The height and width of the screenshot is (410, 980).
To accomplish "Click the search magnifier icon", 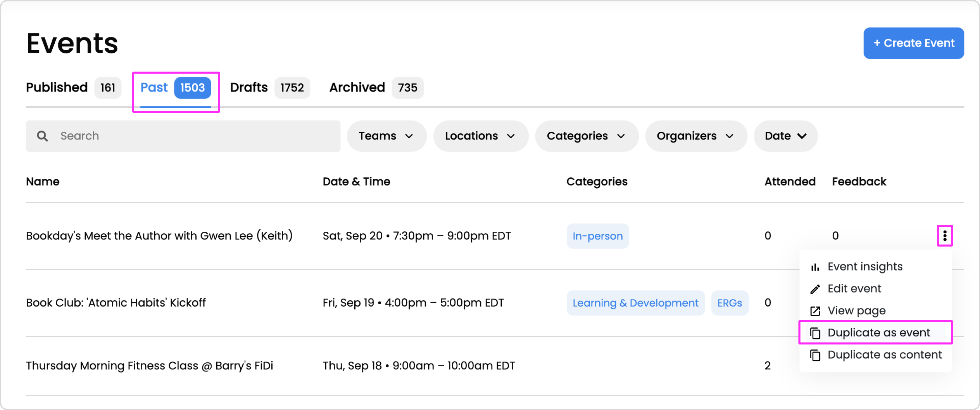I will coord(42,136).
